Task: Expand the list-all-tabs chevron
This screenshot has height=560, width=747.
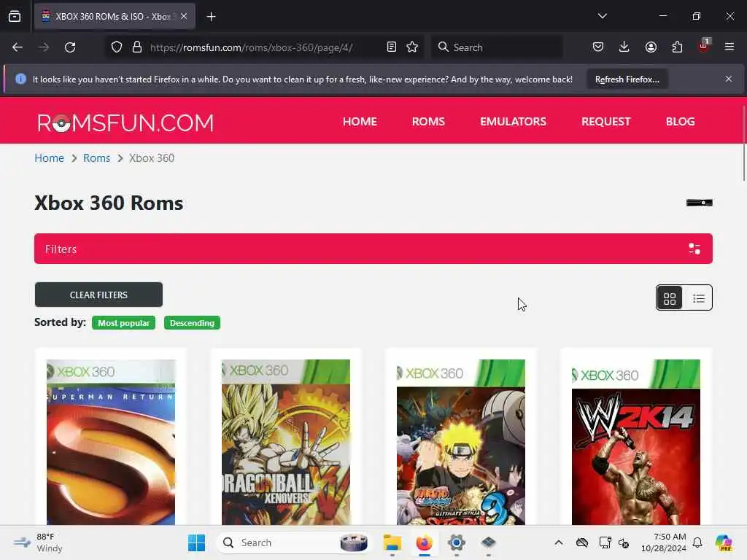Action: [602, 16]
